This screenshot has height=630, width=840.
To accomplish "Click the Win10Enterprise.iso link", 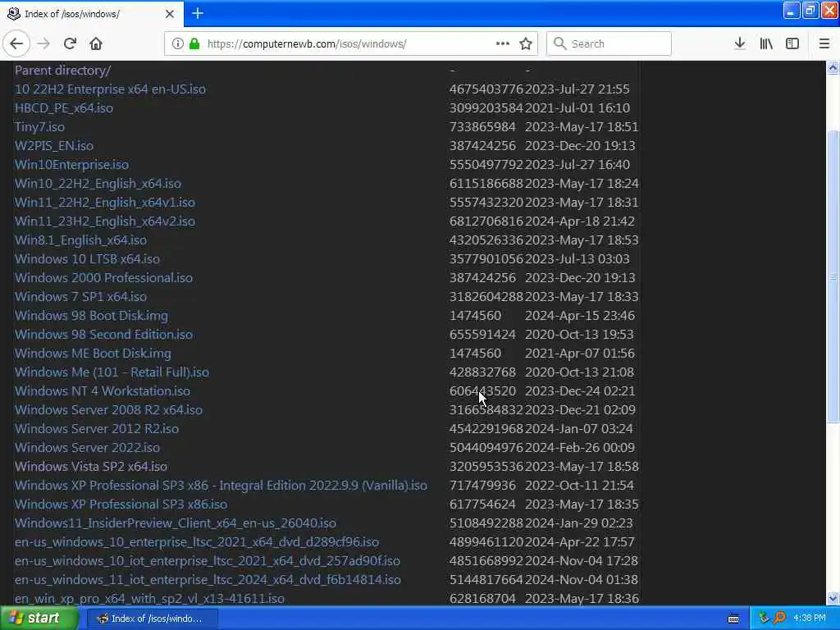I will [x=71, y=164].
